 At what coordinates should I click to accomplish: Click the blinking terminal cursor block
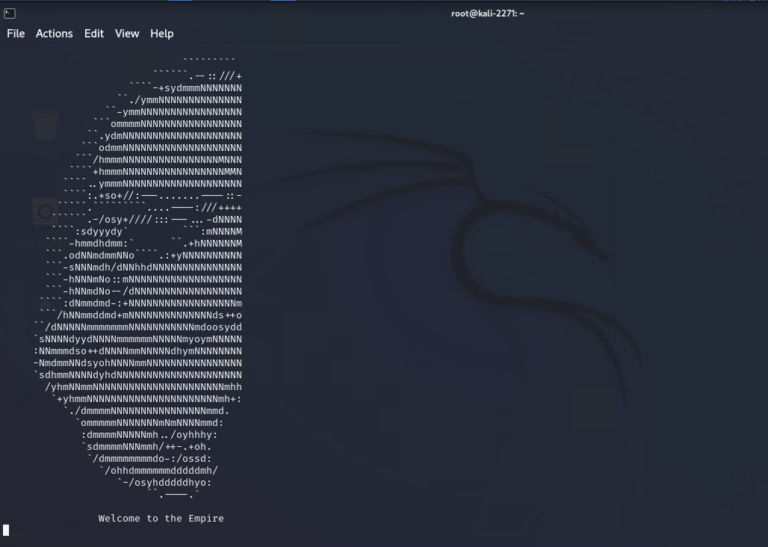[x=6, y=530]
